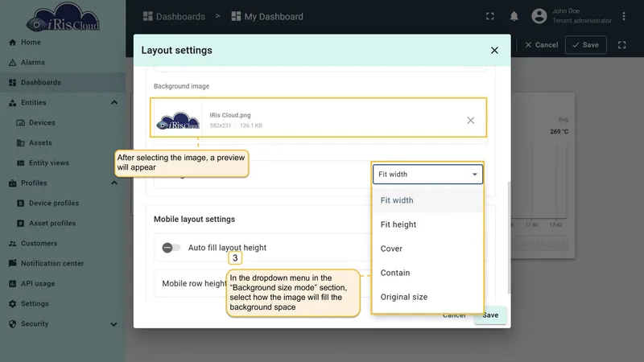This screenshot has height=362, width=644.
Task: Click Save in dashboard edit toolbar
Action: click(586, 45)
